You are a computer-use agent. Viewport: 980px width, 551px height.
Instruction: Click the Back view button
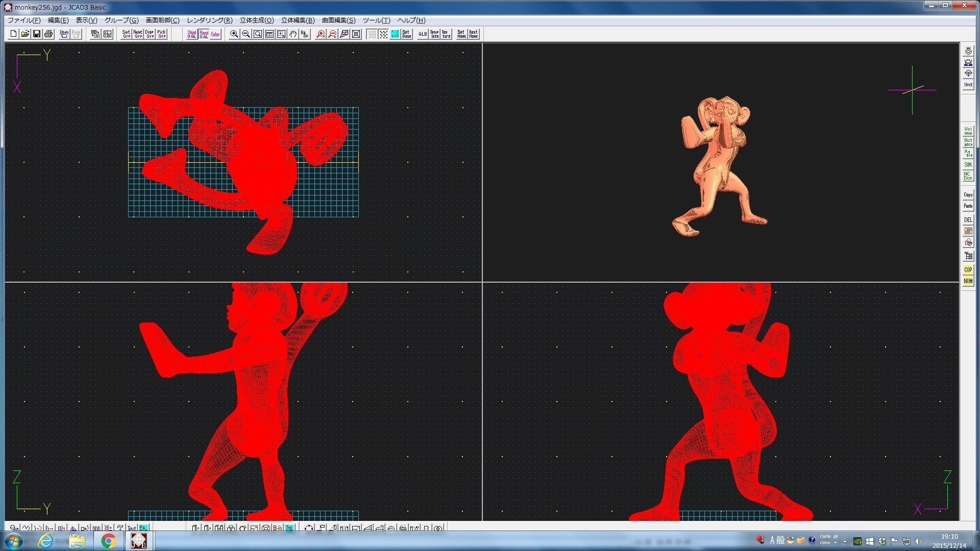click(305, 34)
